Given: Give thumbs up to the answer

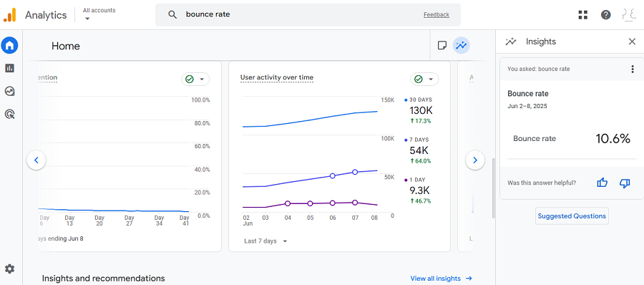Looking at the screenshot, I should (602, 183).
